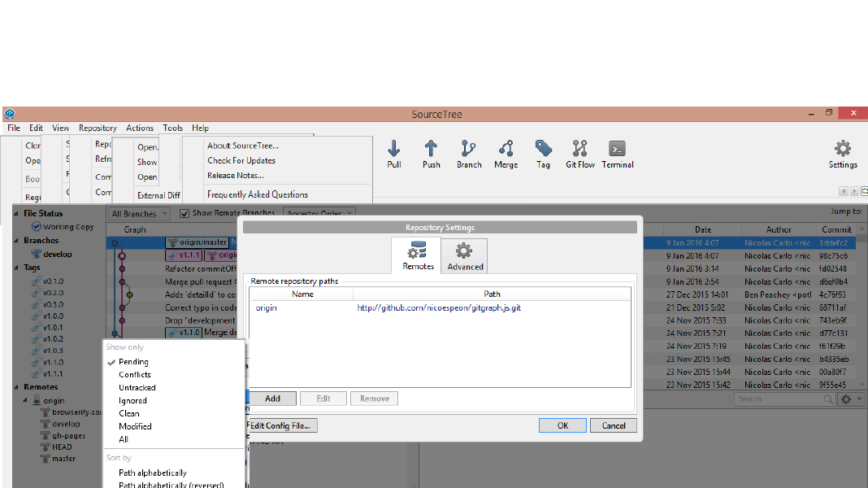Click the Pull toolbar icon

[394, 153]
